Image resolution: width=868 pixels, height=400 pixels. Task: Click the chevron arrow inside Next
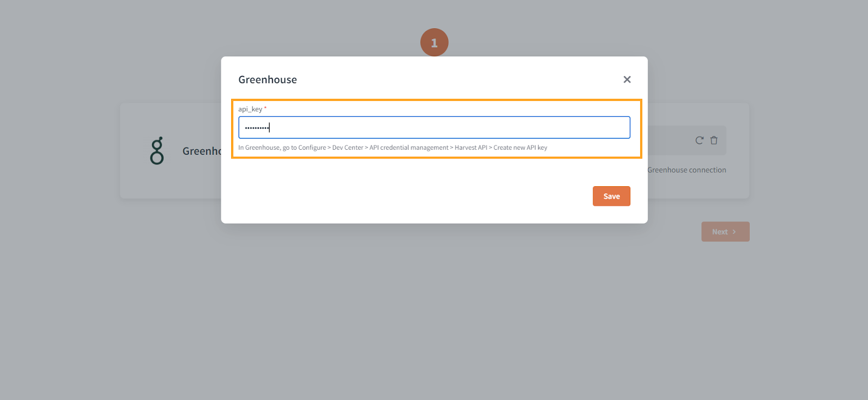[734, 232]
